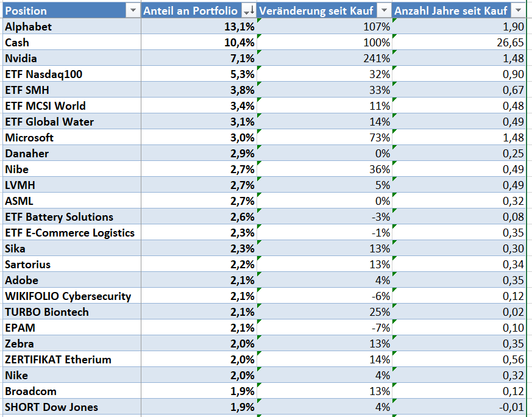Select the ETF Nasdaq100 cell
This screenshot has width=532, height=417.
point(71,74)
